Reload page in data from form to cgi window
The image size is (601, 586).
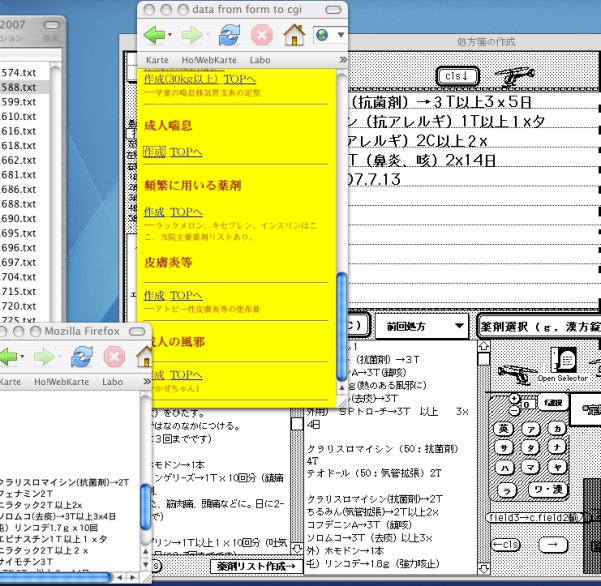[229, 34]
